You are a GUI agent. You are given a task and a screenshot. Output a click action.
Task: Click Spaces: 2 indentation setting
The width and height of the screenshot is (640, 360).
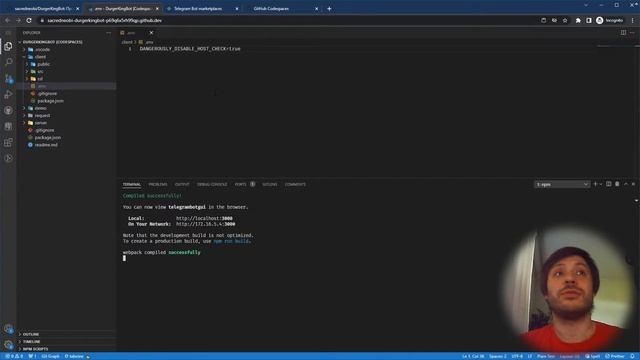coord(498,356)
